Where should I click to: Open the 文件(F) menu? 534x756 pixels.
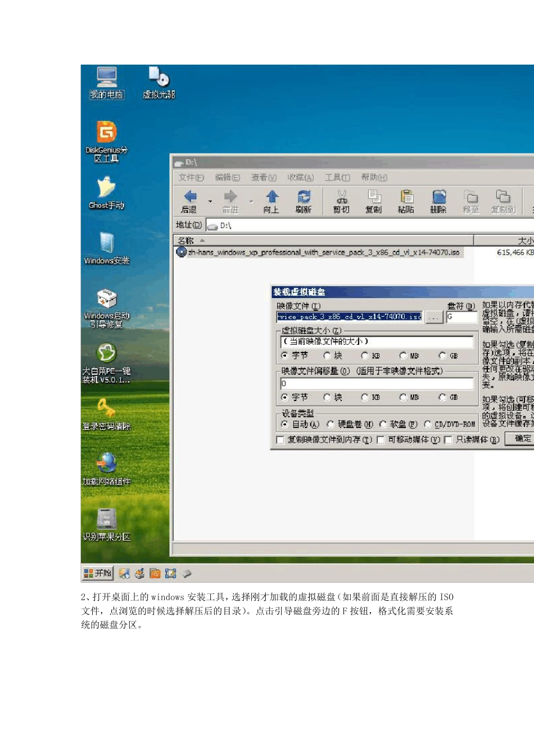tap(191, 177)
